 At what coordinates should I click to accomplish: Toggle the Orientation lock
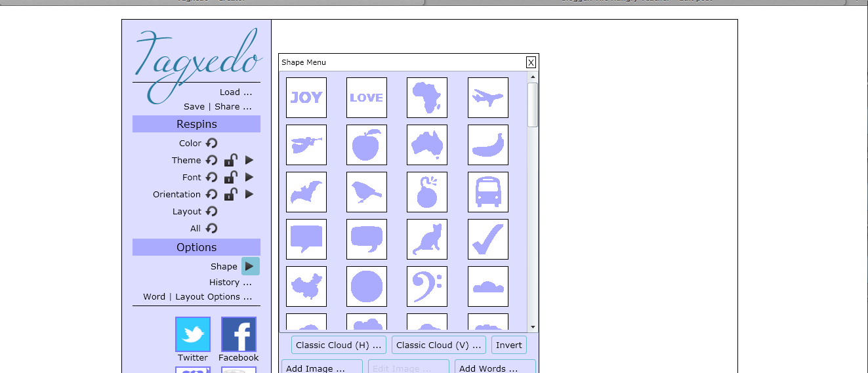pyautogui.click(x=231, y=193)
